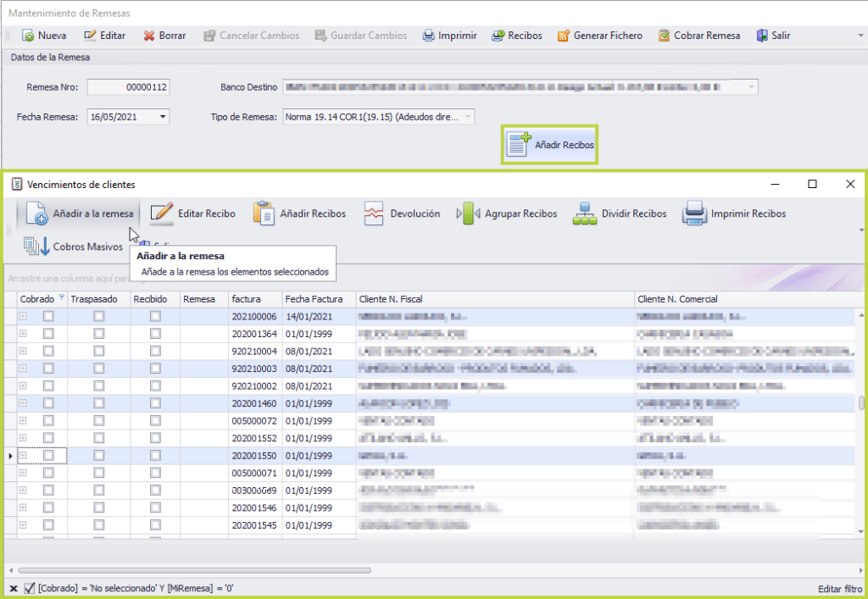
Task: Click Añadir Recibos clipboard icon in Vencimientos toolbar
Action: pos(264,214)
